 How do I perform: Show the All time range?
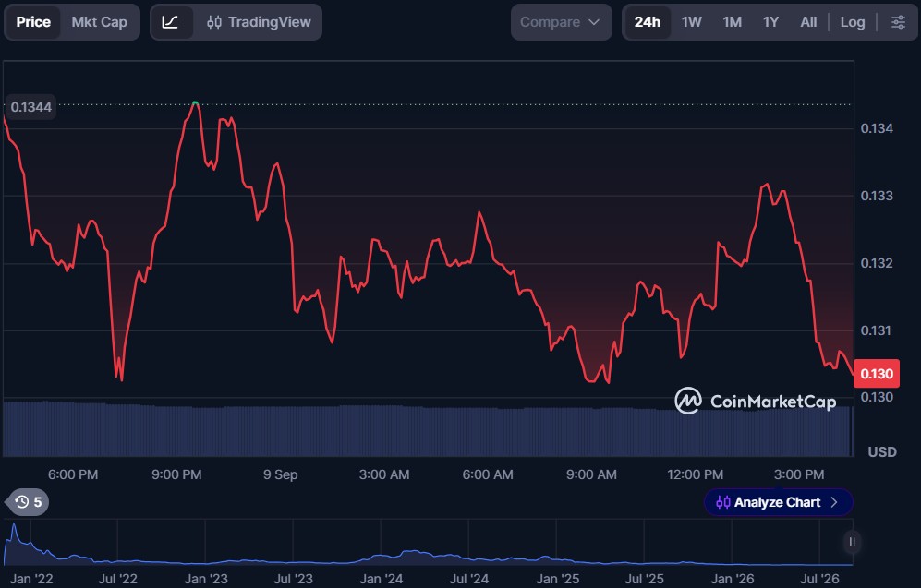pyautogui.click(x=808, y=22)
